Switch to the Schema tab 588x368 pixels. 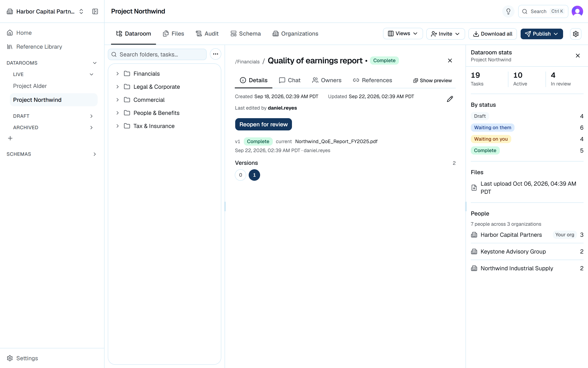245,34
